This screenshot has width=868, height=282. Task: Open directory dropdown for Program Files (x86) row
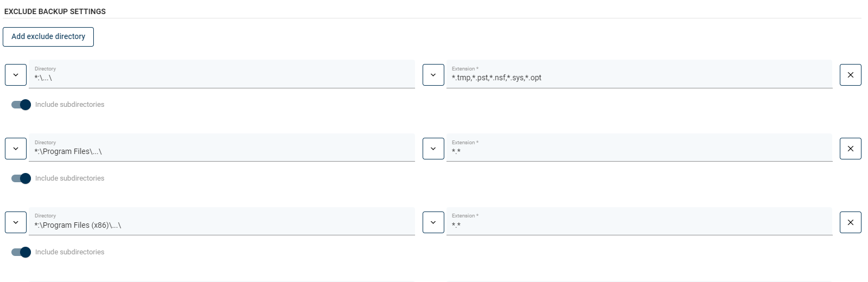coord(16,222)
